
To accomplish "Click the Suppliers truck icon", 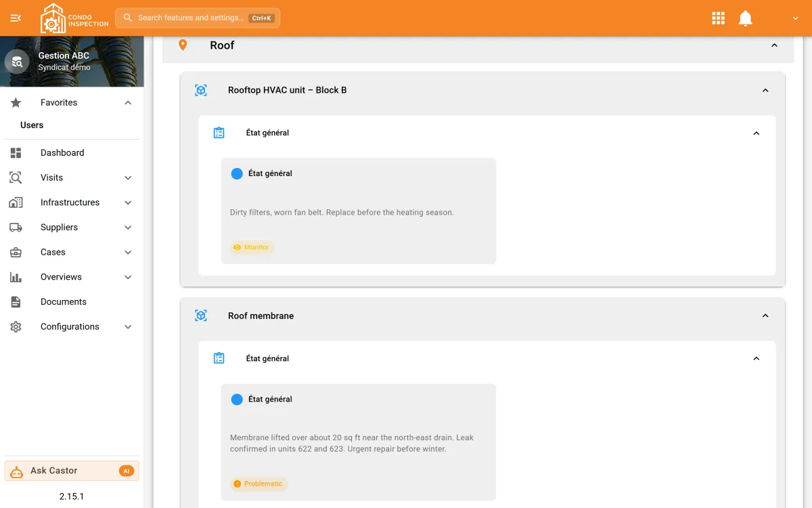I will click(16, 227).
